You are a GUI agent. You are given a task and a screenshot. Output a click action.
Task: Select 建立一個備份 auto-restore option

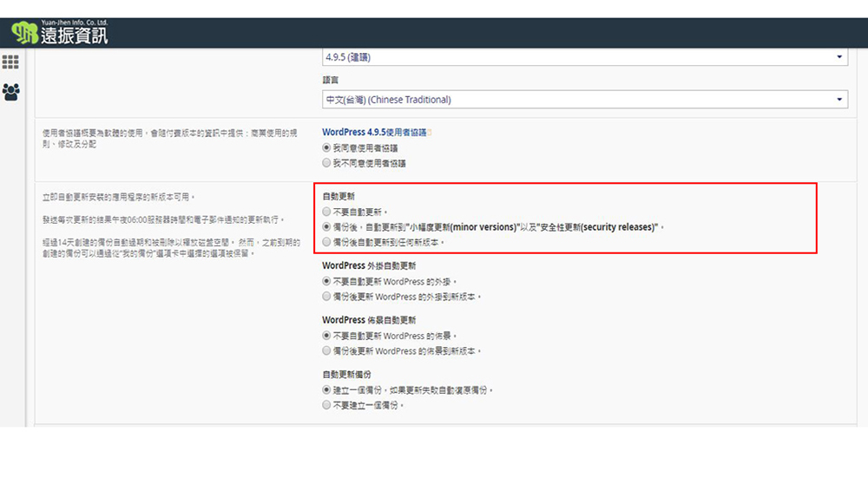point(326,390)
